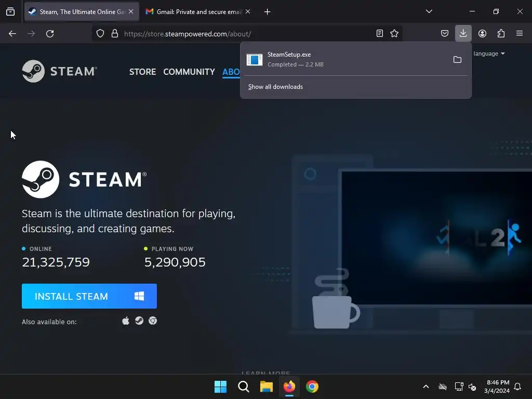The image size is (532, 399).
Task: Click the Apple macOS availability icon
Action: pos(126,321)
